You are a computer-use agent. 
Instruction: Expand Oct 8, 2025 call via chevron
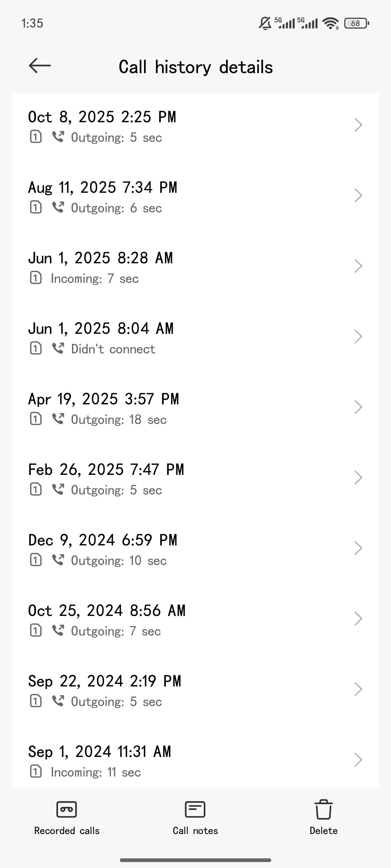point(358,125)
